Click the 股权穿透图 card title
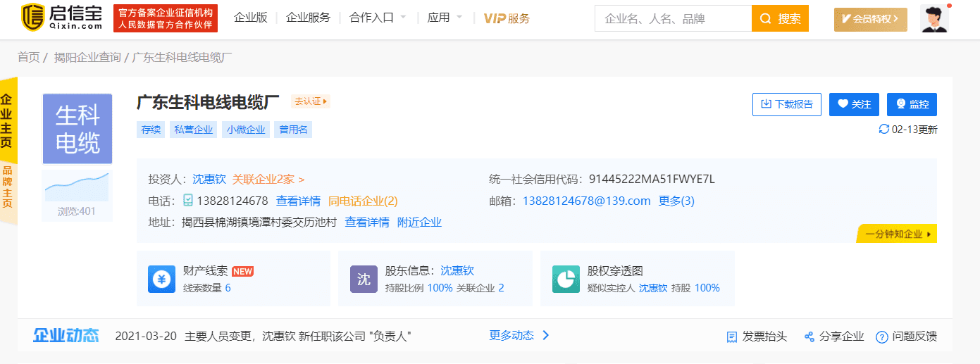Viewport: 980px width, 364px height. click(x=615, y=270)
